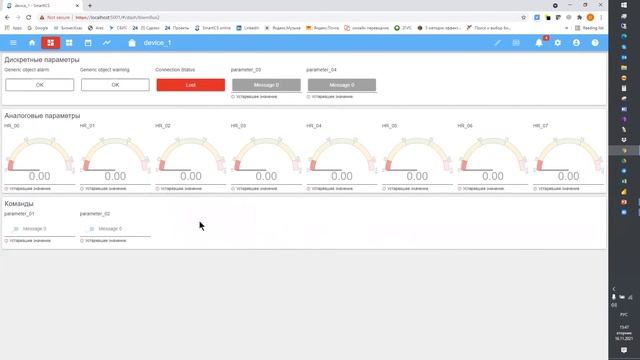Viewport: 640px width, 360px height.
Task: Click the red Connection Status Lost button
Action: click(x=191, y=85)
